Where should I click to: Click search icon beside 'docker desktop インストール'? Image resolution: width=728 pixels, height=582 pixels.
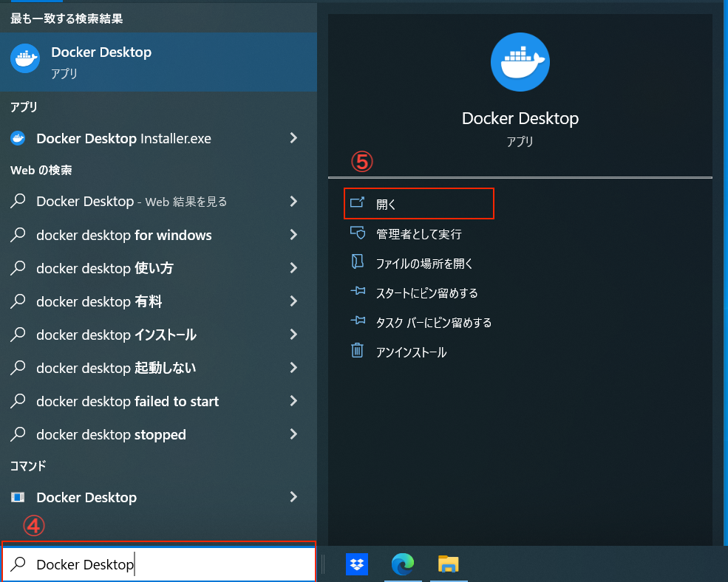click(x=18, y=334)
